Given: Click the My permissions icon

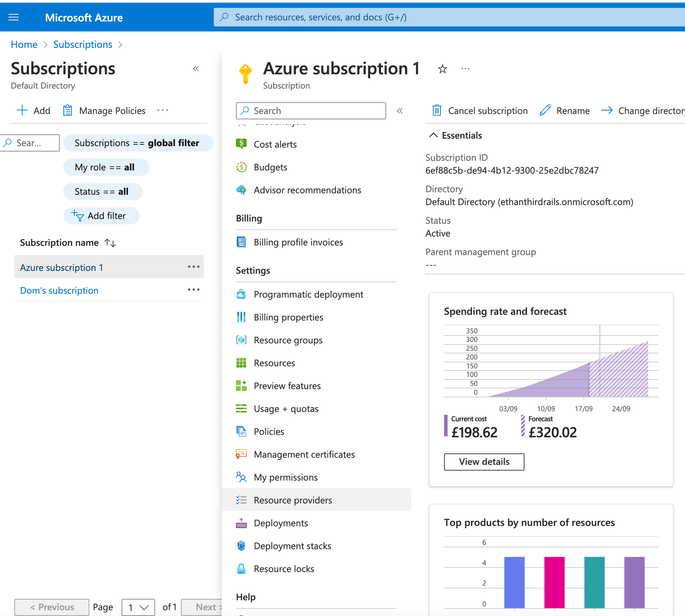Looking at the screenshot, I should pos(241,477).
